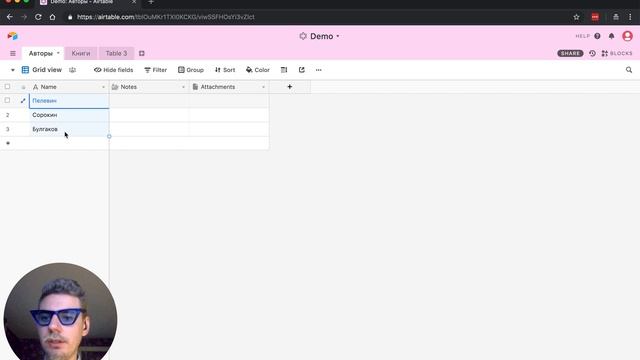640x360 pixels.
Task: Click the Notes cell in Сорокин row
Action: click(149, 115)
